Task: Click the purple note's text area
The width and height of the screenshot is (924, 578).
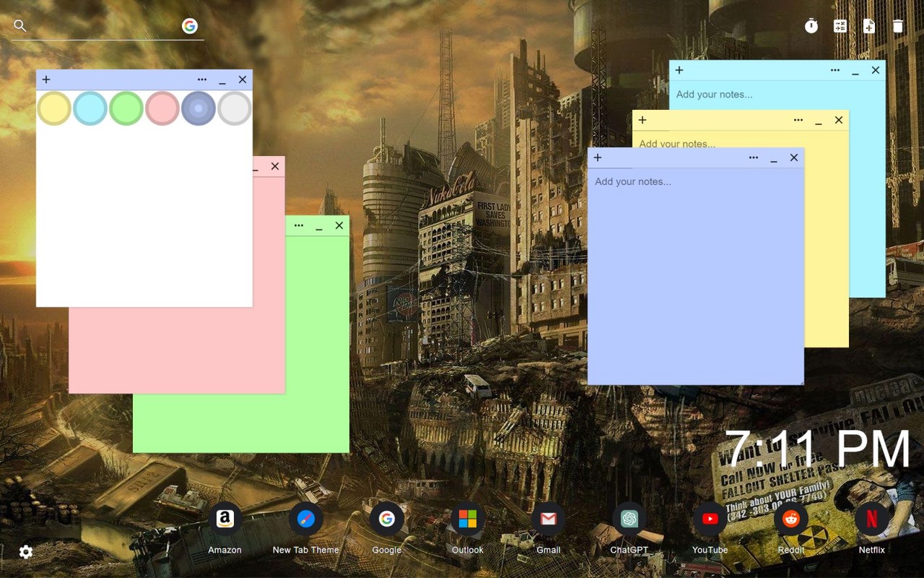Action: pos(696,276)
